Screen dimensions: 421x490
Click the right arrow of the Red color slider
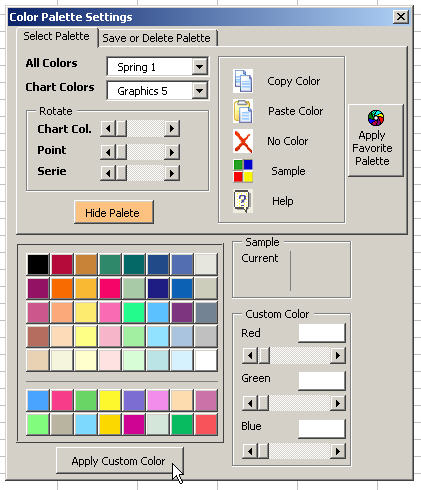338,356
